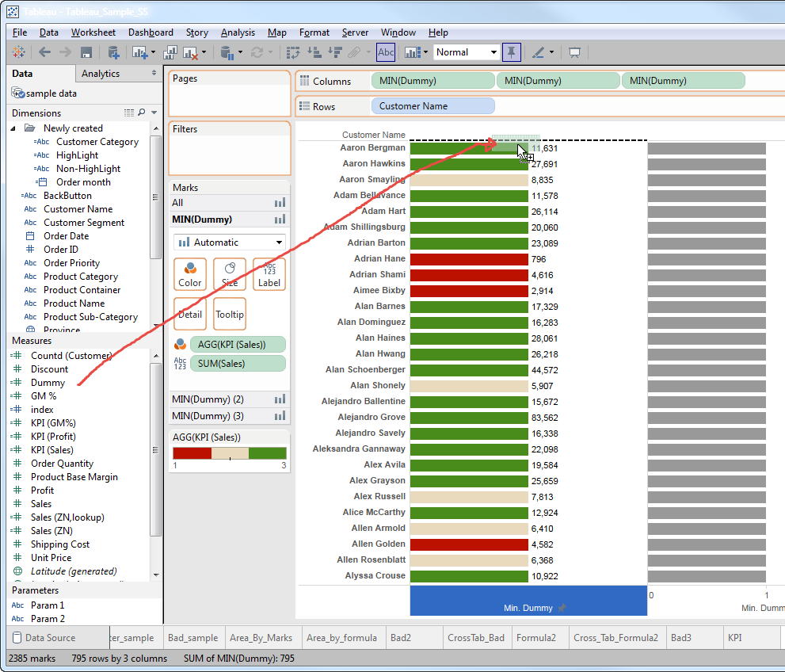Open the Label marks card

[x=269, y=274]
